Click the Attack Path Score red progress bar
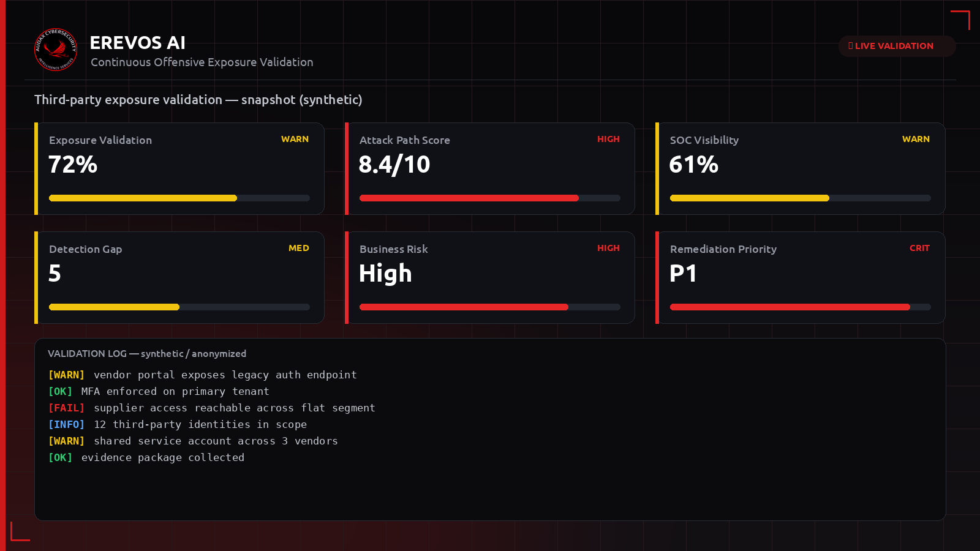Screen dimensions: 980x551 coord(490,198)
